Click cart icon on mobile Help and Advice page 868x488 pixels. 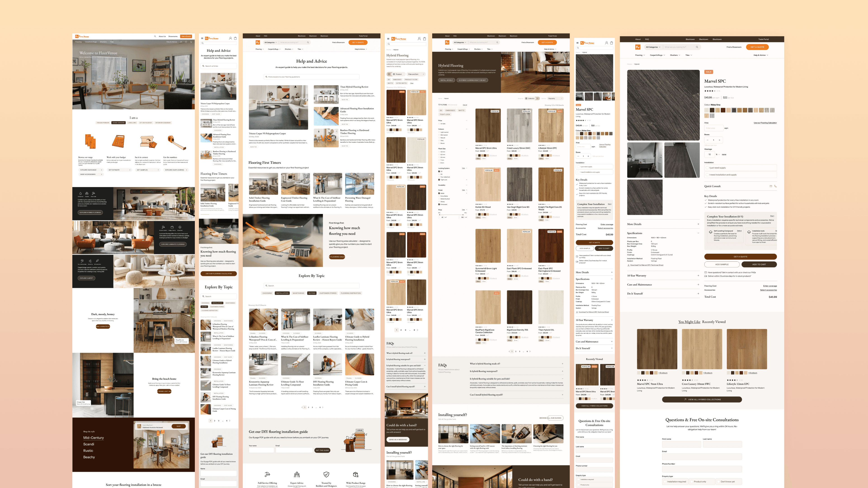(235, 38)
